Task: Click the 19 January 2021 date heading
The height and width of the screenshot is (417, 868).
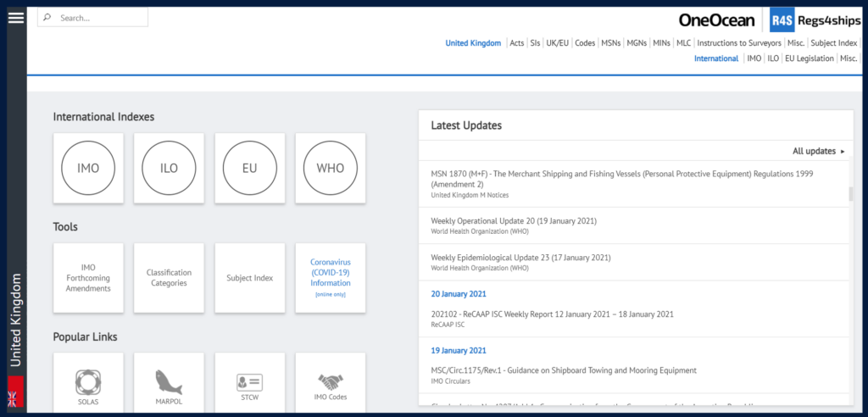Action: click(459, 351)
